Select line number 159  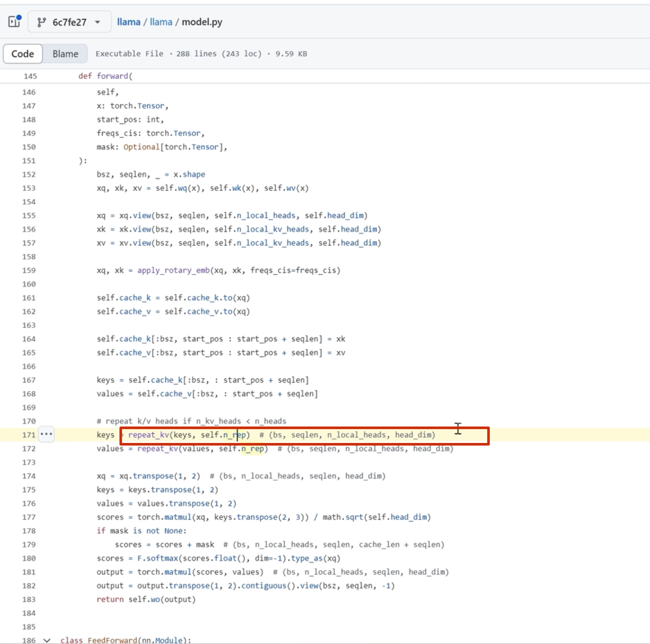28,270
